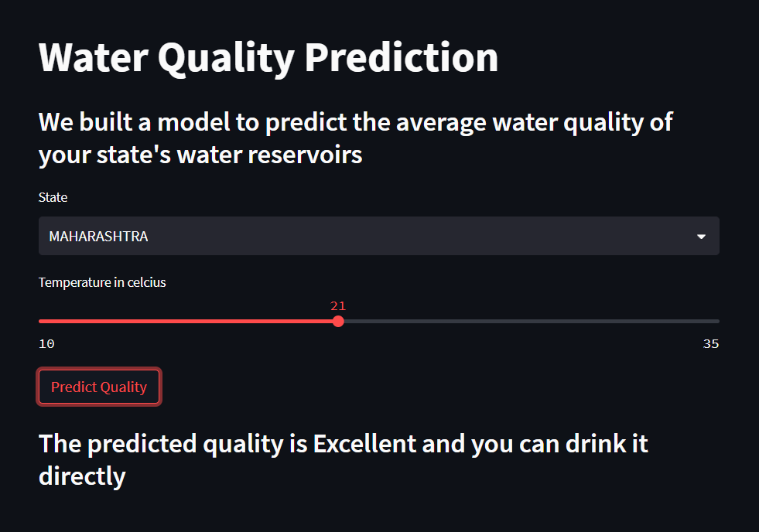Select MAHARASHTRA text in the combo box
The height and width of the screenshot is (532, 759).
98,236
